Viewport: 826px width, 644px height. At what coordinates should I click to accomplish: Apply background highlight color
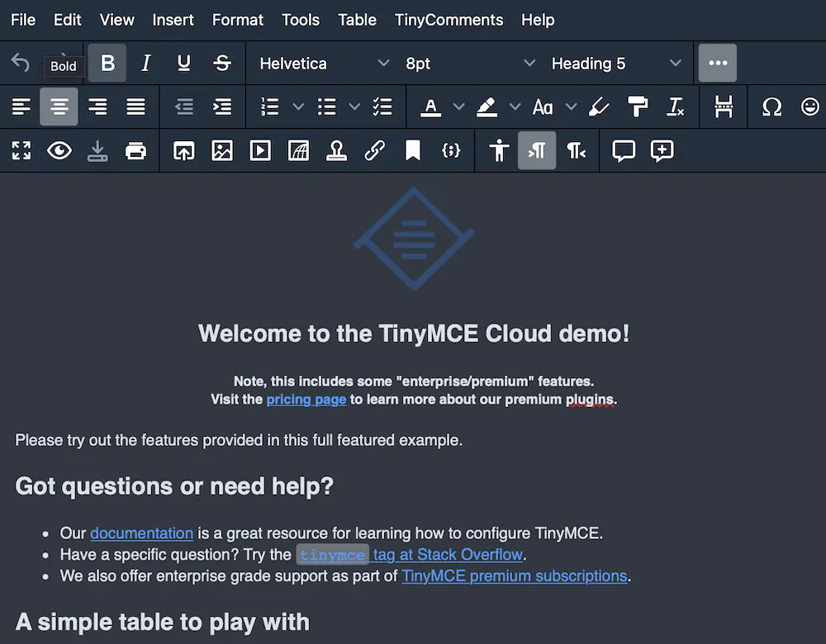487,107
